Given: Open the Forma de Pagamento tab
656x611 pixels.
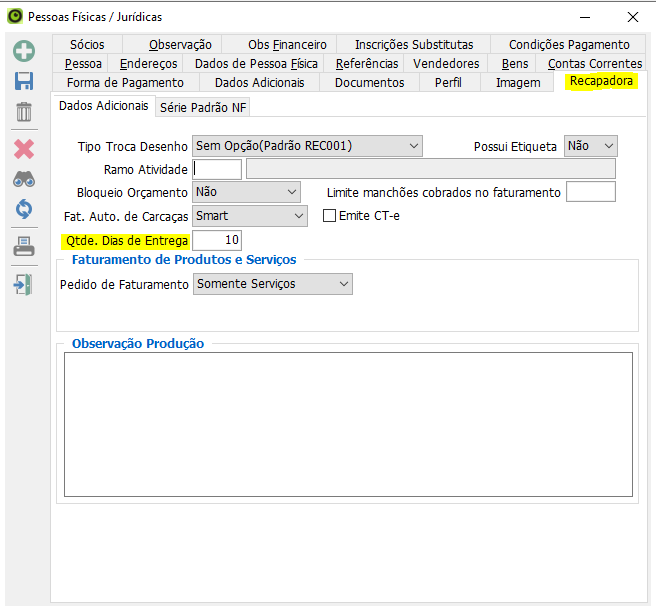Looking at the screenshot, I should click(125, 82).
